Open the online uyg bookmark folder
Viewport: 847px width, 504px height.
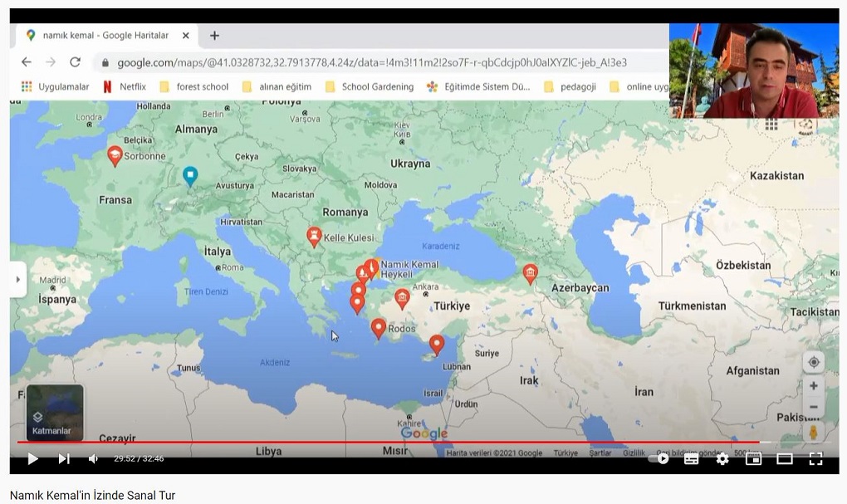point(639,86)
